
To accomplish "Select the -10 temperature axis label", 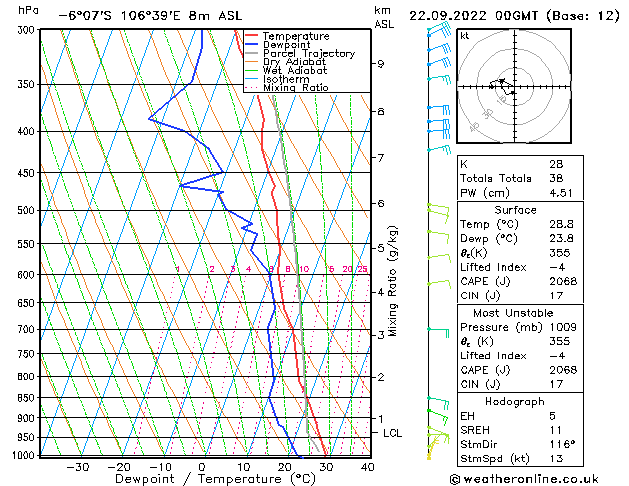I will click(160, 468).
